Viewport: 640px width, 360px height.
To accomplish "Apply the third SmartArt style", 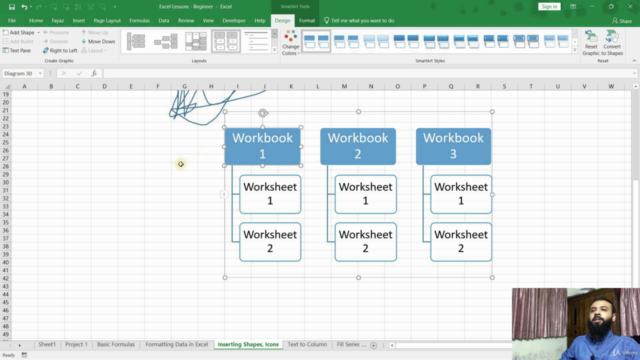I will point(376,41).
